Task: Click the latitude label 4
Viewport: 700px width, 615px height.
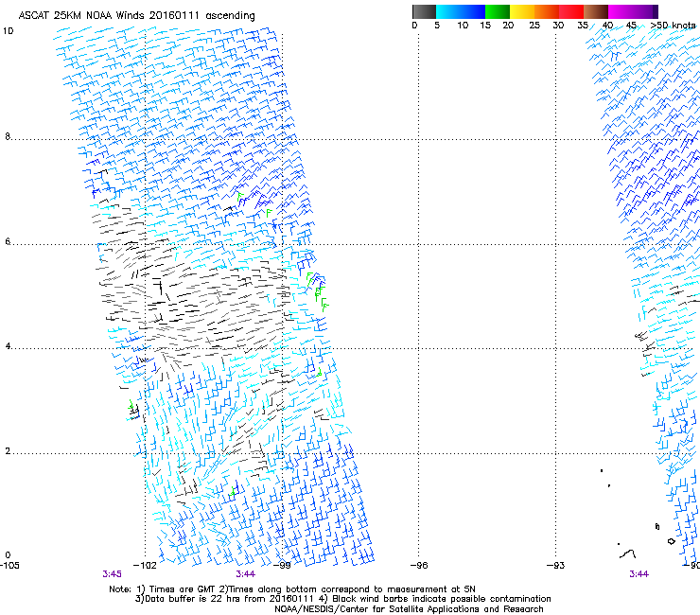Action: point(8,346)
